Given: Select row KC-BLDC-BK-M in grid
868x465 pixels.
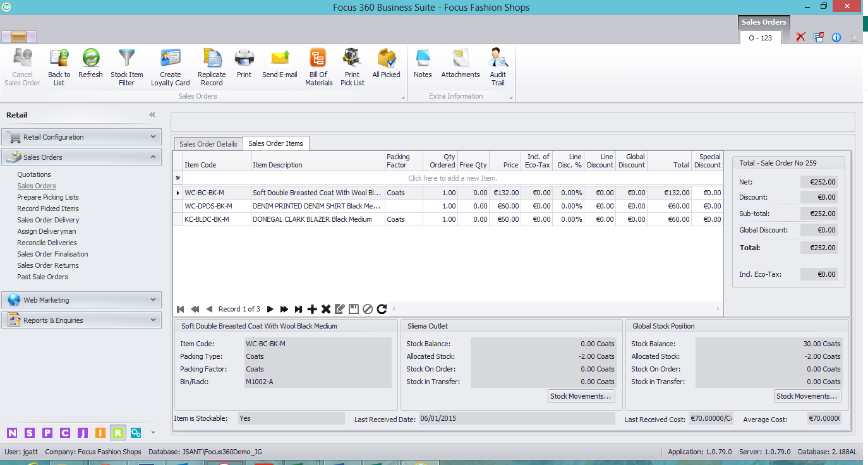Looking at the screenshot, I should point(448,219).
